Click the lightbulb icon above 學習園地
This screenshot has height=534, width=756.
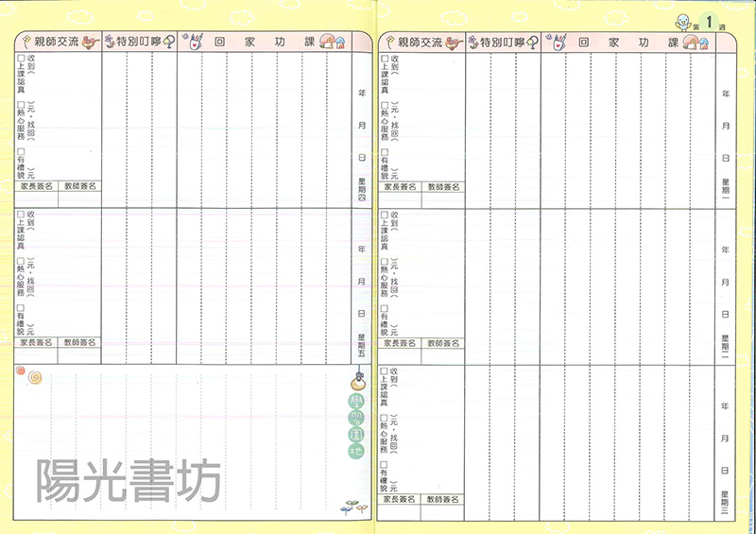click(x=360, y=382)
